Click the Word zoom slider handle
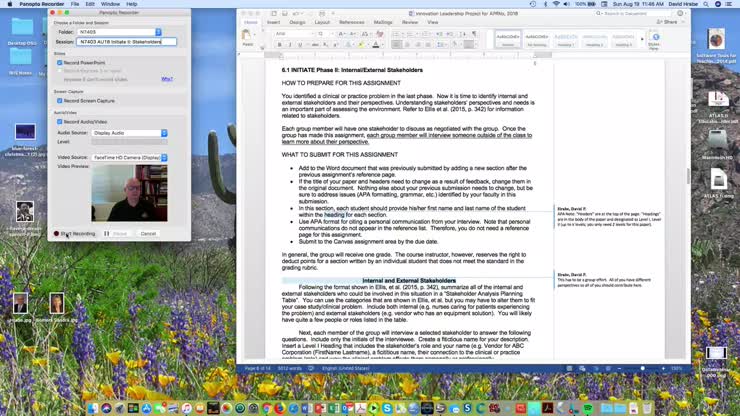The image size is (740, 416). point(642,368)
